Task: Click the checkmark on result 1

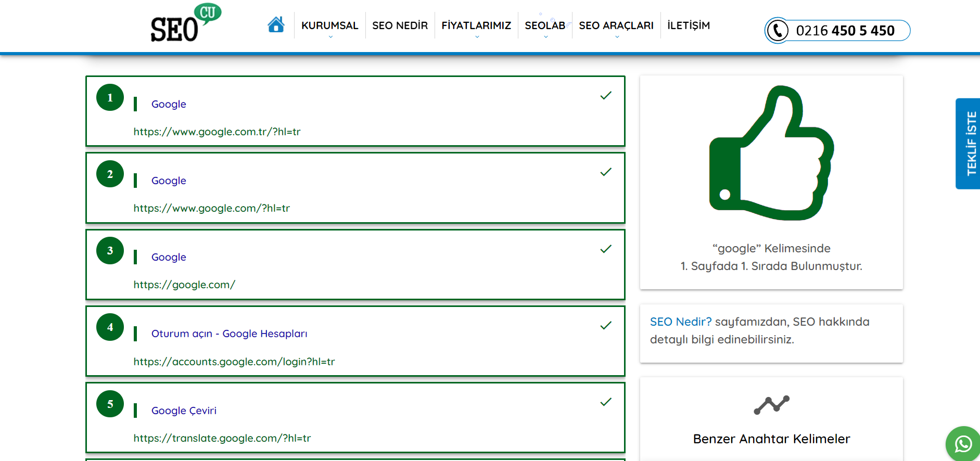Action: pyautogui.click(x=606, y=95)
